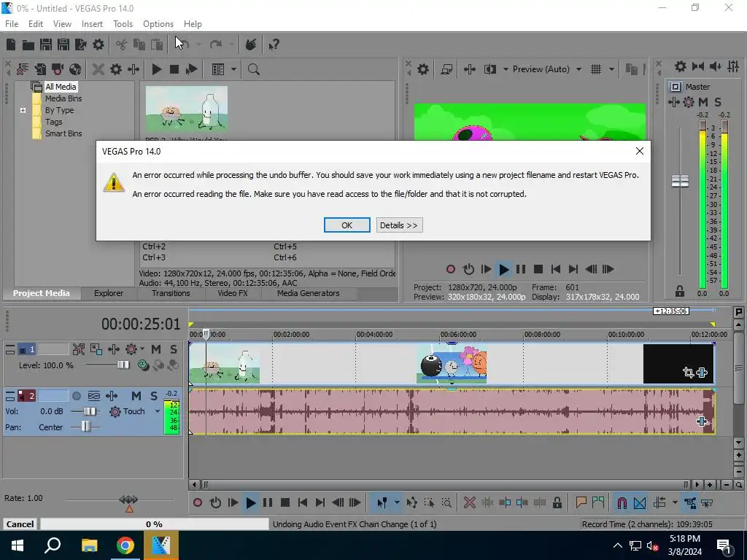Start Preview play icon in Project Media toolbar

[x=156, y=69]
